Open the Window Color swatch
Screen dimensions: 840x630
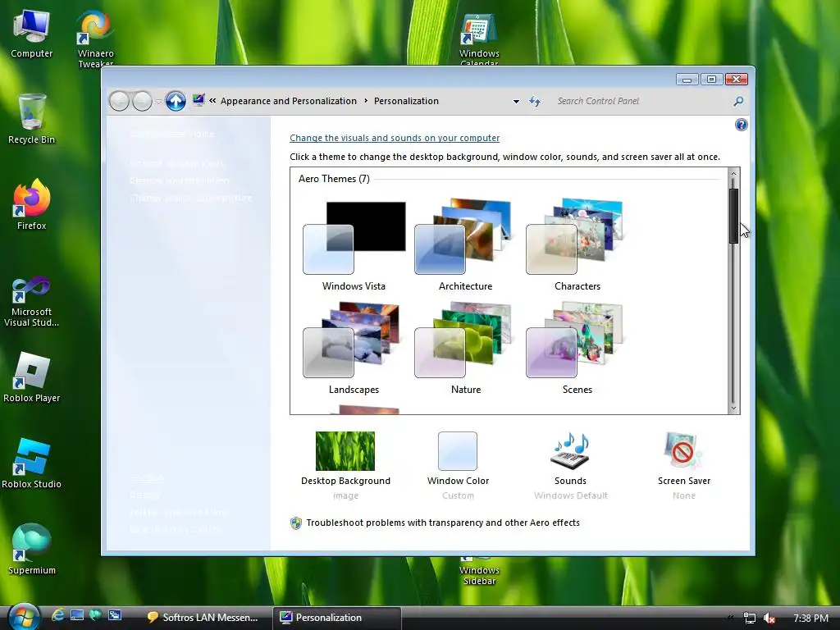(x=458, y=451)
